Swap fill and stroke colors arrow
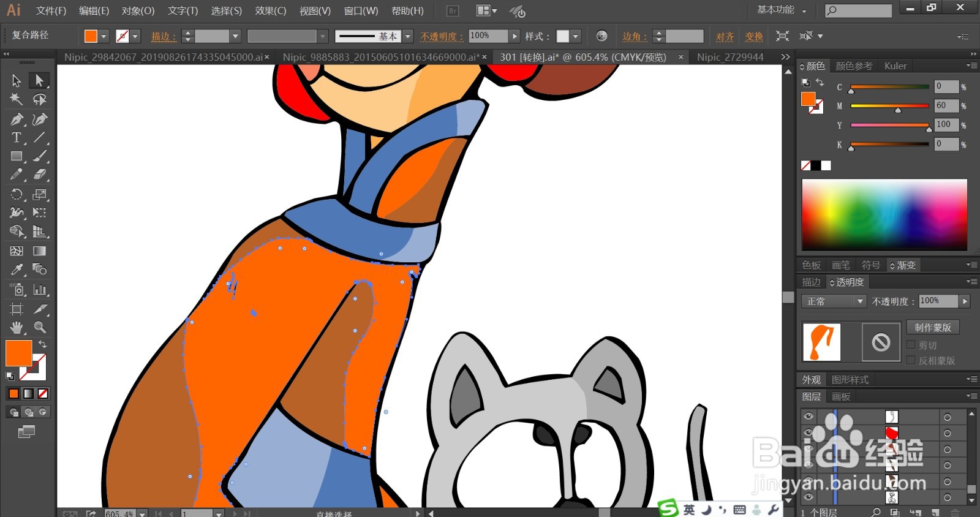This screenshot has height=517, width=980. pos(42,344)
